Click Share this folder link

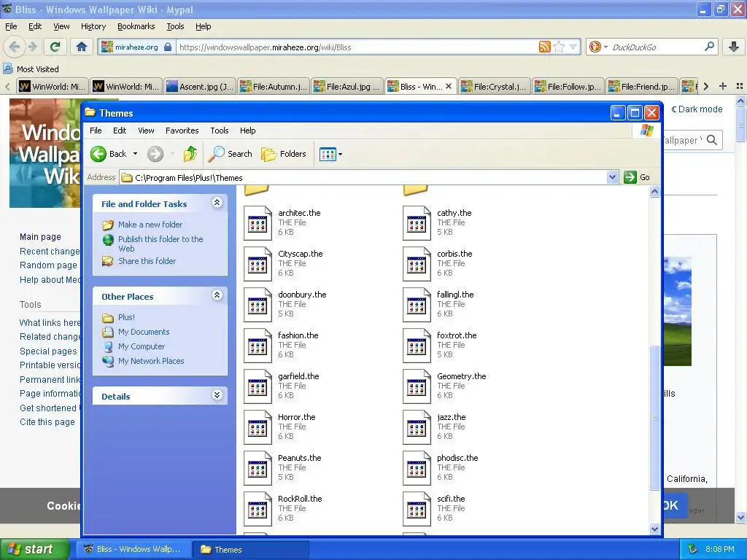(x=147, y=261)
